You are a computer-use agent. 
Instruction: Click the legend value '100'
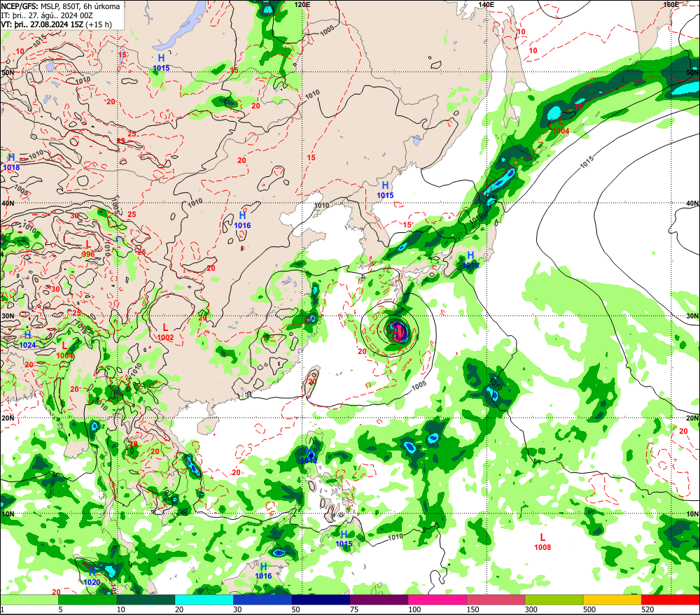tap(414, 609)
